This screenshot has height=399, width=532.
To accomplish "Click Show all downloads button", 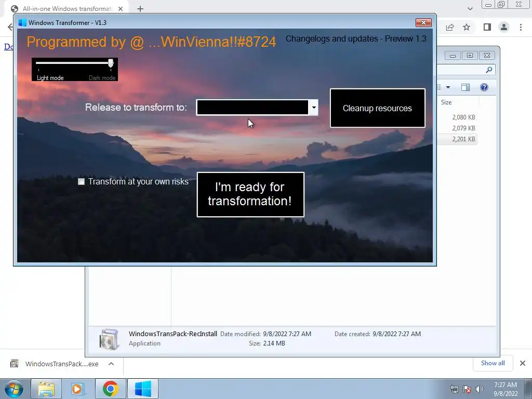I will pyautogui.click(x=493, y=363).
